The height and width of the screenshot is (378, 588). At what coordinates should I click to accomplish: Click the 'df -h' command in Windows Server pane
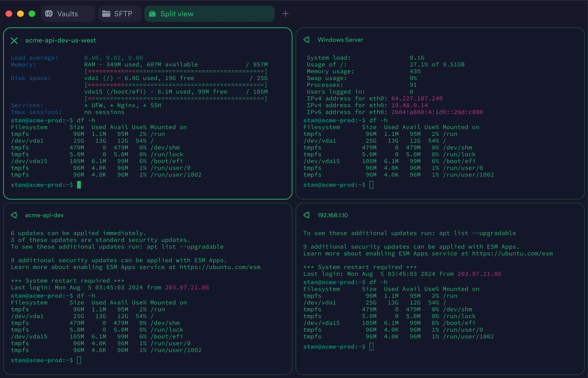tap(378, 120)
